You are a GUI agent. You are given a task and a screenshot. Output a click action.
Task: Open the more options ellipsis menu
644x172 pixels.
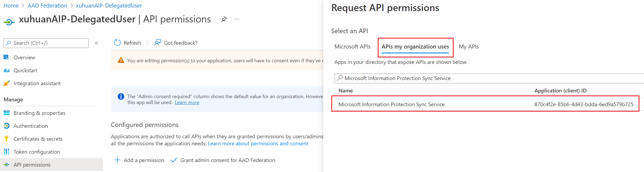tap(237, 19)
